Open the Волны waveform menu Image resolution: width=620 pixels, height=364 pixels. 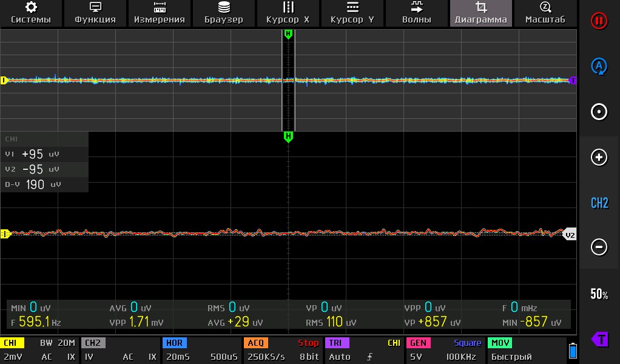[x=417, y=13]
